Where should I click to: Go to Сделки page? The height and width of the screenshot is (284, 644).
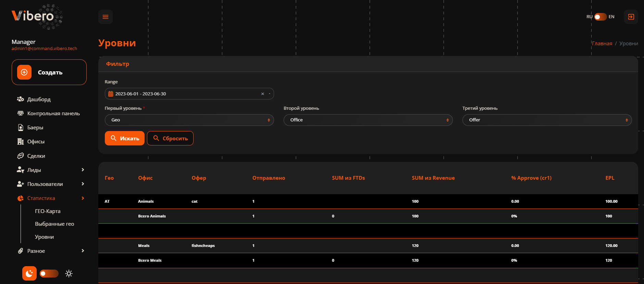[36, 156]
